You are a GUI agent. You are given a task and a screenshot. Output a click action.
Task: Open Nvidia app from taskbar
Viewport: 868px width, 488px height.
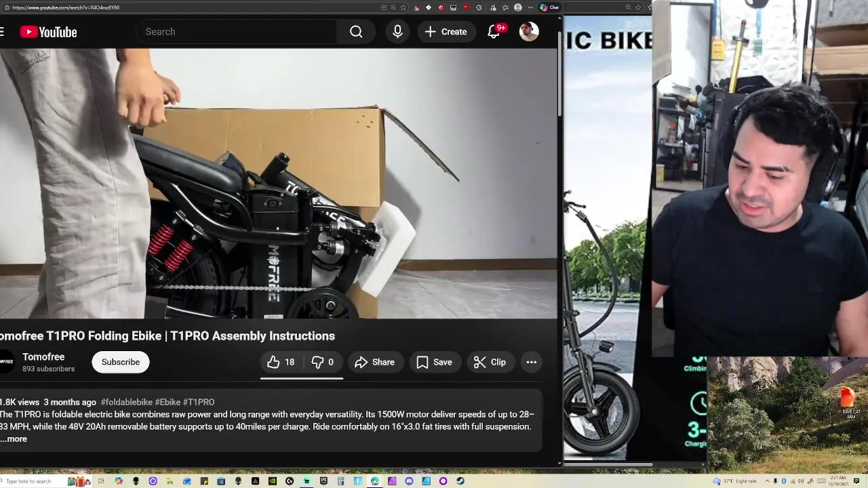272,481
